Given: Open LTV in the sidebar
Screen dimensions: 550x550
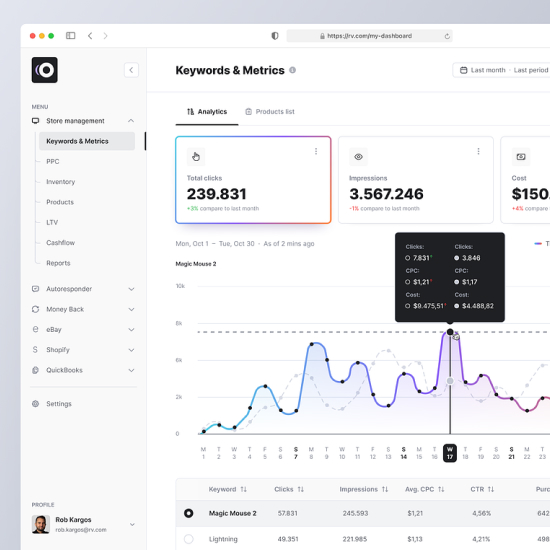Looking at the screenshot, I should coord(52,222).
